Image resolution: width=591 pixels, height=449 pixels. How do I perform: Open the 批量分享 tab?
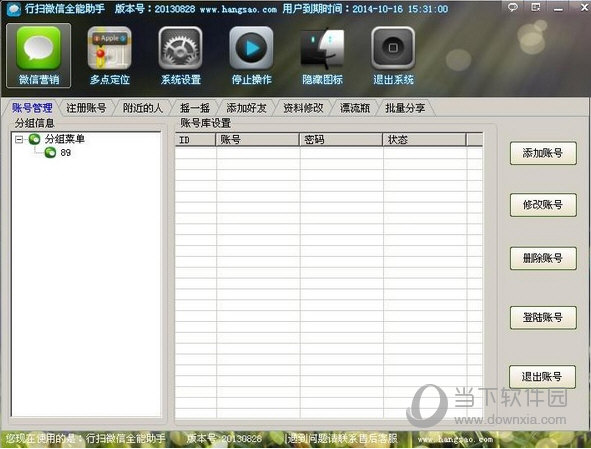pos(405,108)
